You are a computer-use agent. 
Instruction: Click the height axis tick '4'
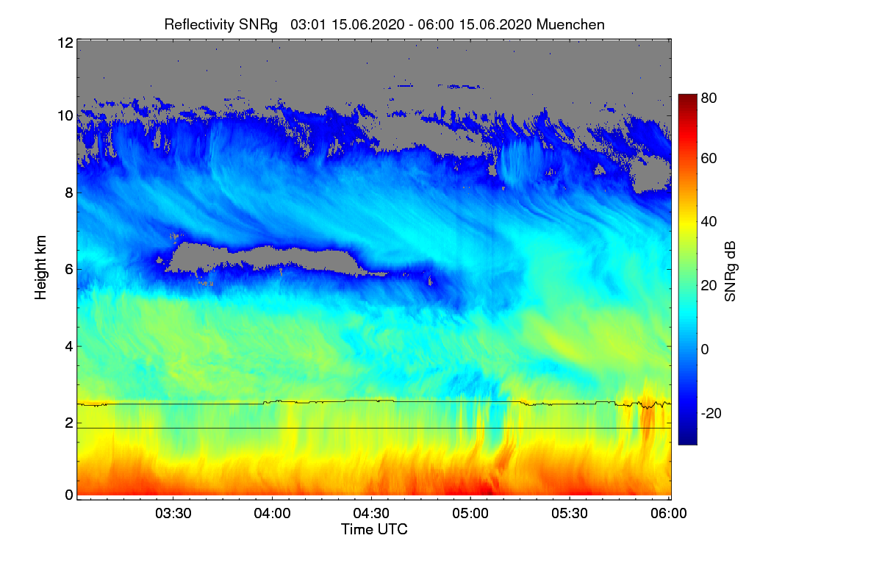point(68,346)
